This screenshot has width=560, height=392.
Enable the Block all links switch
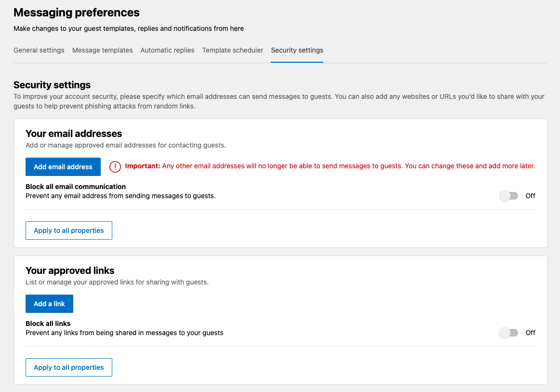pos(508,333)
